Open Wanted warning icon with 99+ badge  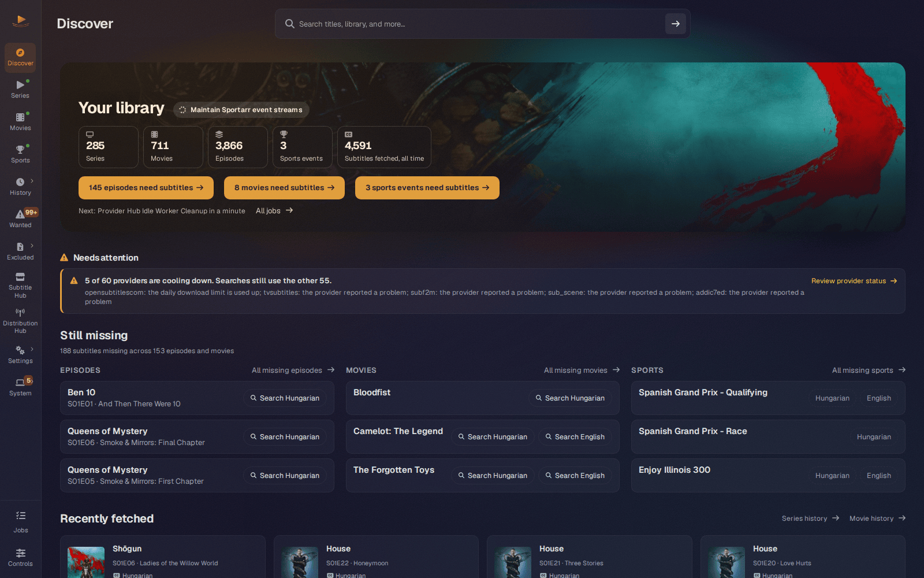(x=20, y=214)
